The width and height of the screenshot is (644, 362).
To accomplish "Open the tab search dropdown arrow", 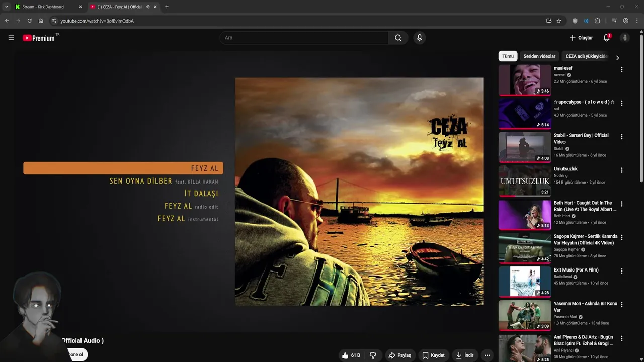I will pos(6,7).
